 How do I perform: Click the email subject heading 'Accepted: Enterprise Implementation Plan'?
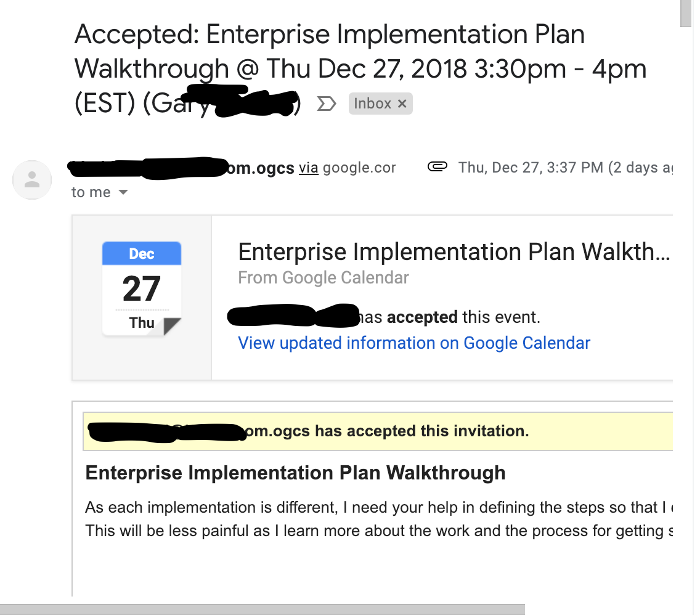330,35
